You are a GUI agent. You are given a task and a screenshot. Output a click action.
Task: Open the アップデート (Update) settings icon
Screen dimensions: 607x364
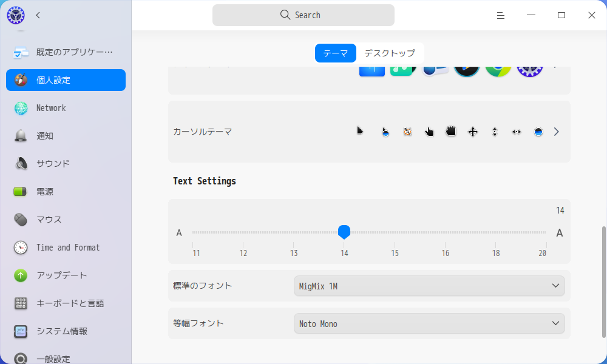pyautogui.click(x=20, y=275)
